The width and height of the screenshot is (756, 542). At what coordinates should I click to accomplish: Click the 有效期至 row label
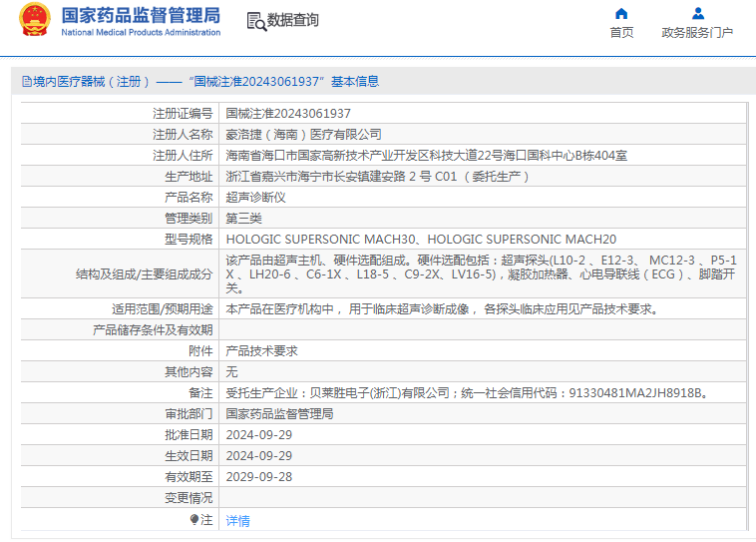[x=189, y=477]
